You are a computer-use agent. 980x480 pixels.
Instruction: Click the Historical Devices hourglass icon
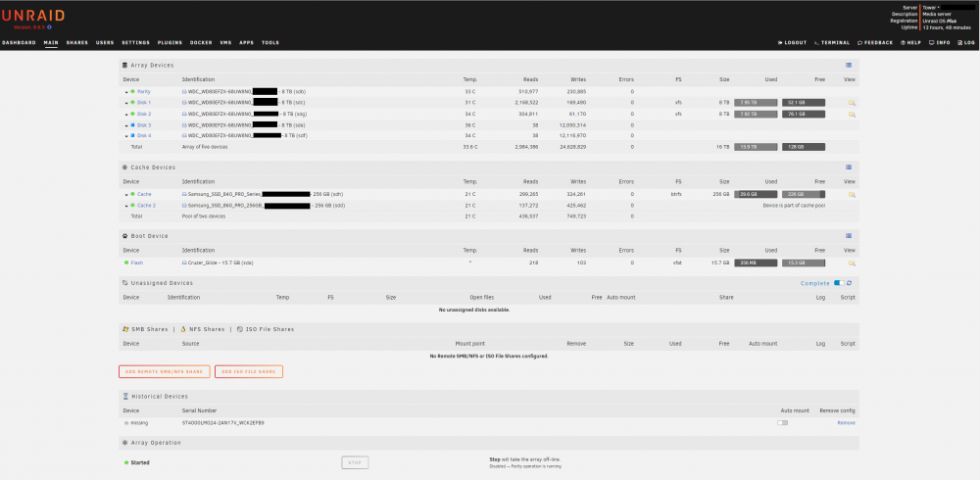pos(125,397)
